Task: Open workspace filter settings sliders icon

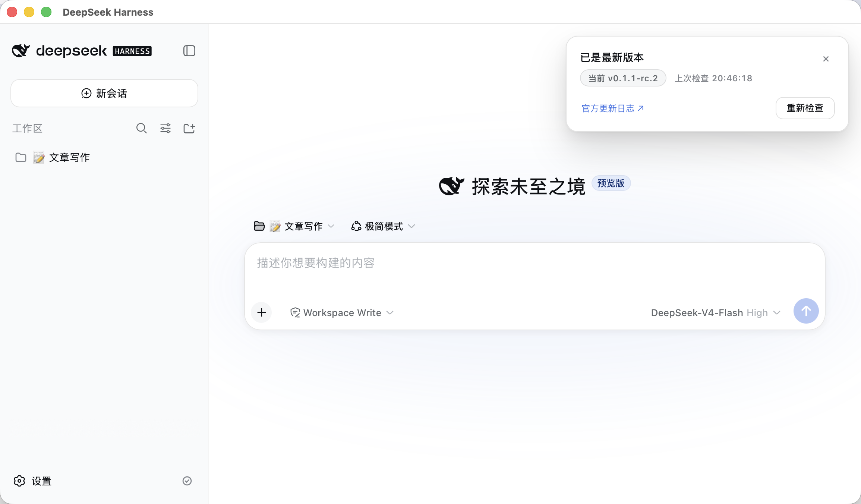Action: coord(165,128)
